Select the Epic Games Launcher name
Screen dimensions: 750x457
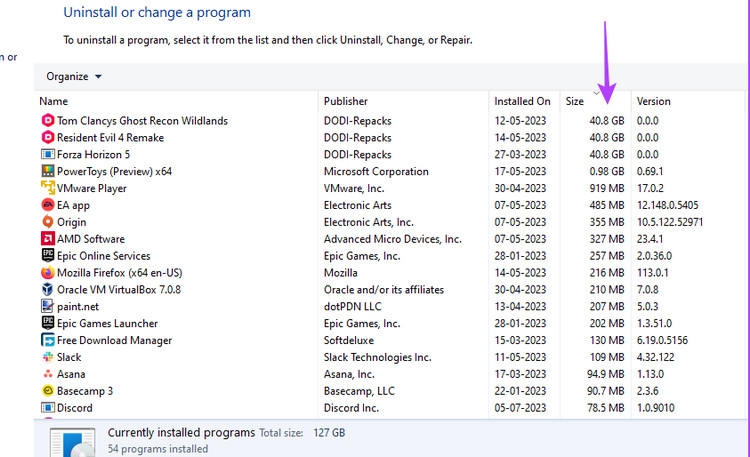click(107, 323)
